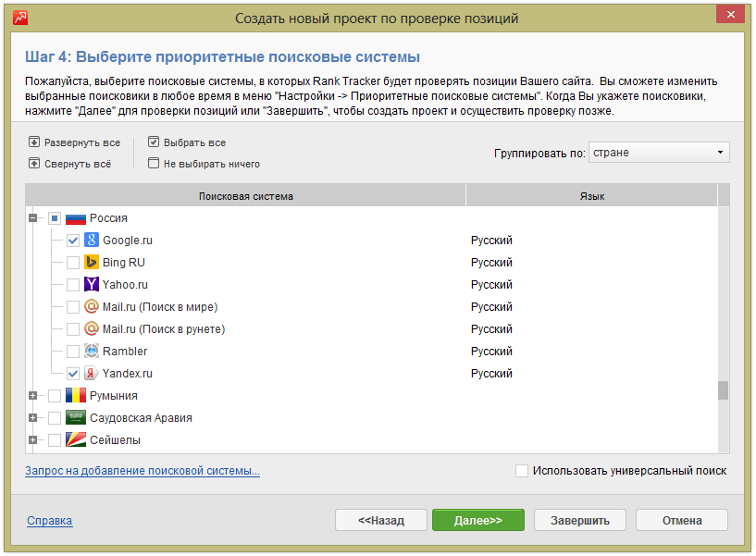Click the Collapse all icon

[33, 164]
